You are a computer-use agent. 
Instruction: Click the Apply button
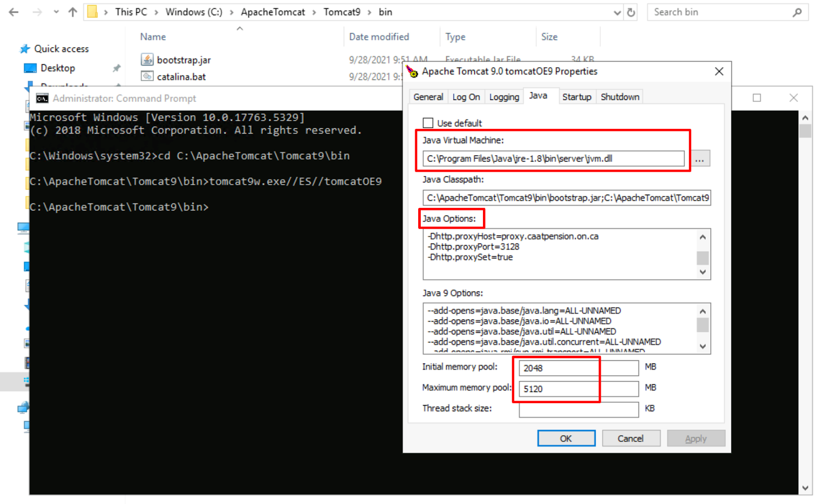point(696,438)
